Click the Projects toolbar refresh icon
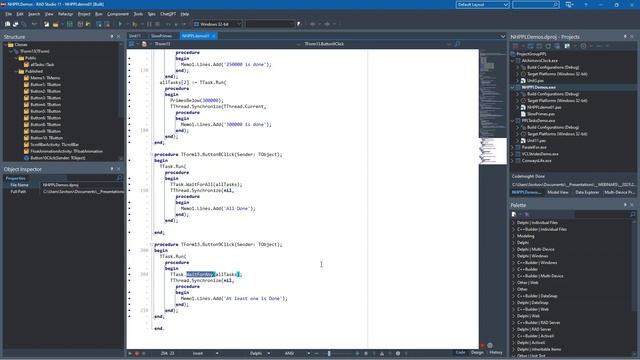Image resolution: width=640 pixels, height=360 pixels. click(548, 46)
